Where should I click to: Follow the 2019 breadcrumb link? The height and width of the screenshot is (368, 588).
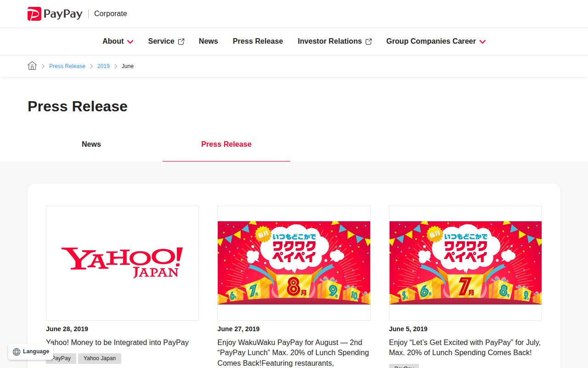pyautogui.click(x=103, y=66)
